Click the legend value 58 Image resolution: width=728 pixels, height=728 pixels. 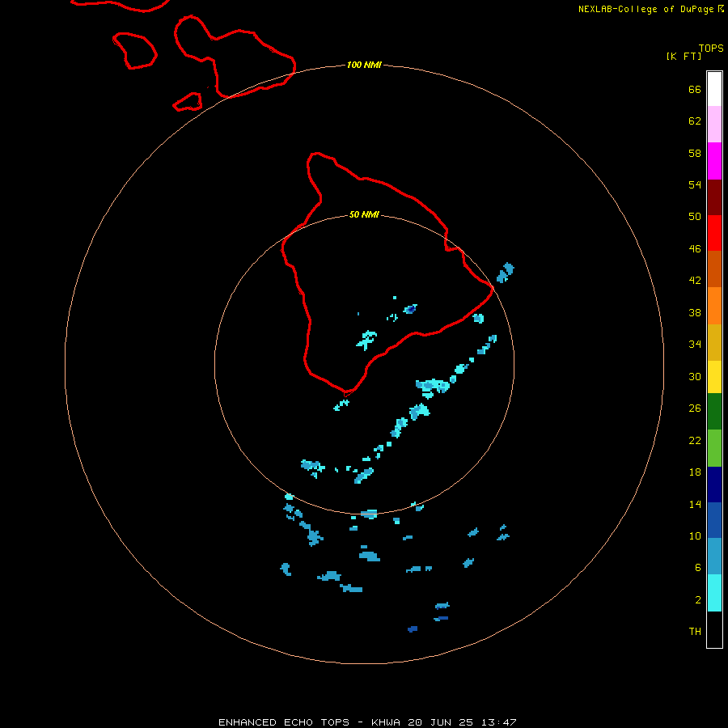[695, 153]
